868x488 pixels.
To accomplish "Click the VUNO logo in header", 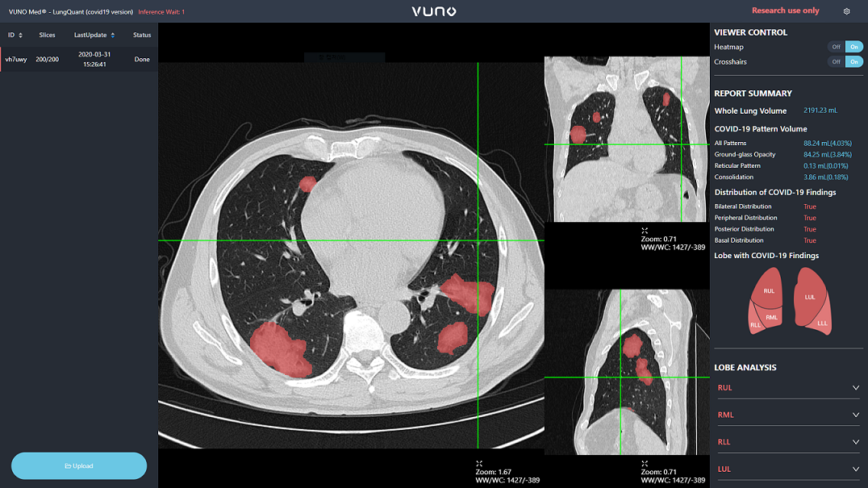I will tap(434, 11).
